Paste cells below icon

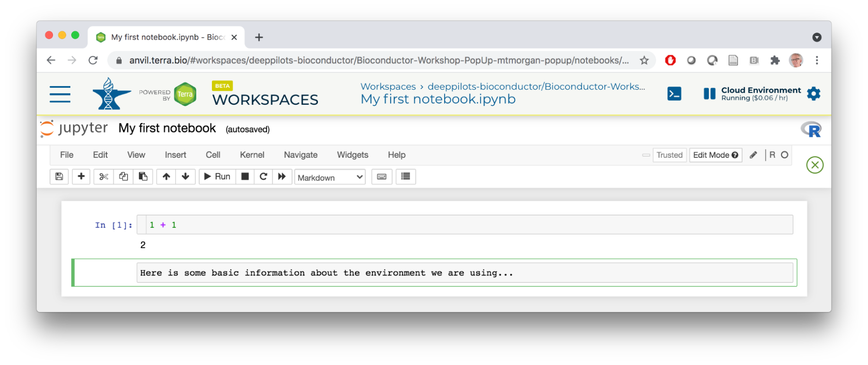143,176
